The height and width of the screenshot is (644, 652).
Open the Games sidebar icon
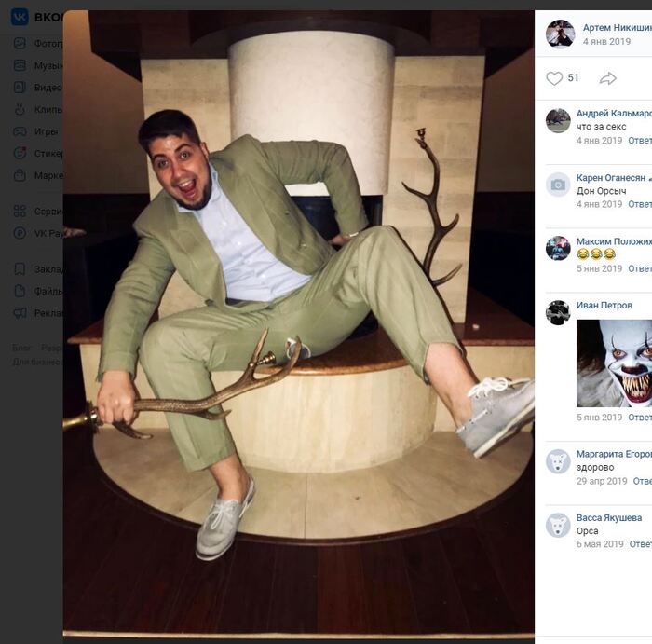(x=20, y=131)
